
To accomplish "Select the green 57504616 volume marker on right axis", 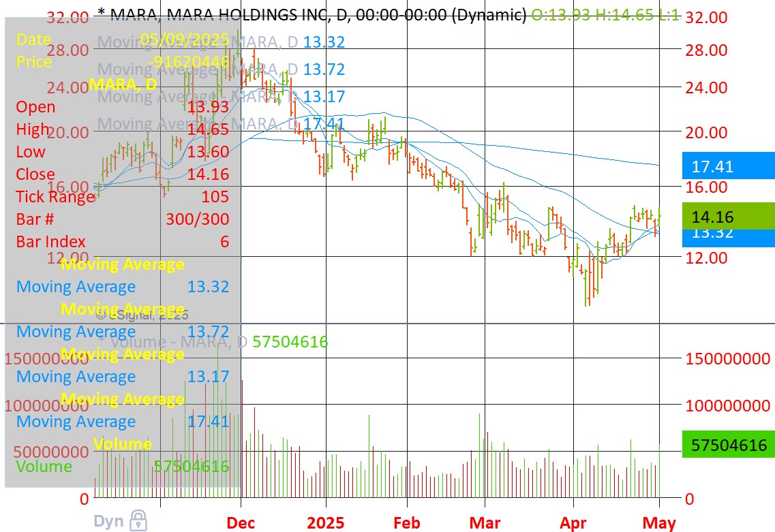I will tap(728, 445).
